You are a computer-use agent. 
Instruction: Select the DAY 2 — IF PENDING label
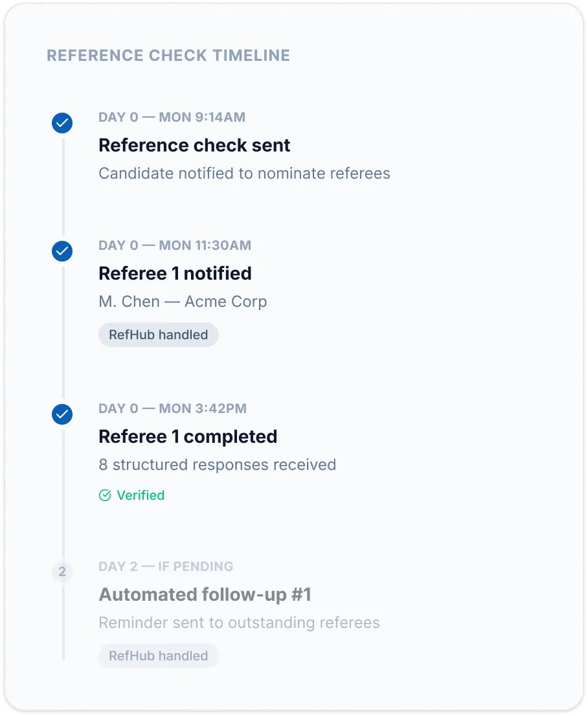coord(166,566)
